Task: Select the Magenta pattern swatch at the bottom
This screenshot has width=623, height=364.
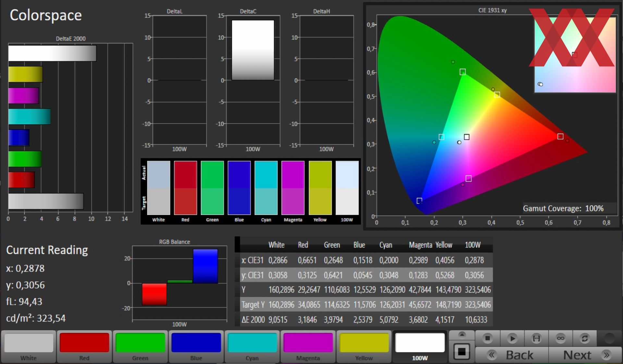Action: coord(308,346)
